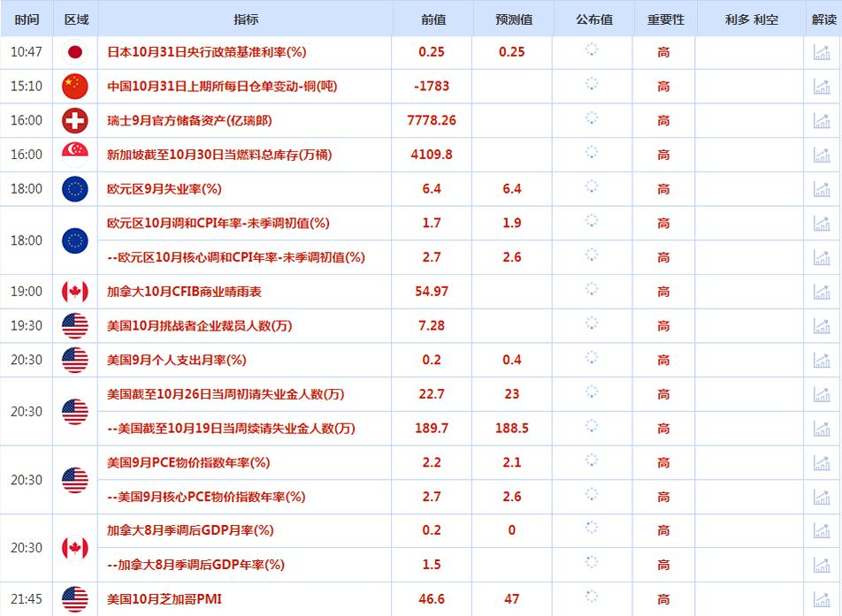Click the China flag icon
Screen dimensions: 842x616
tap(75, 87)
